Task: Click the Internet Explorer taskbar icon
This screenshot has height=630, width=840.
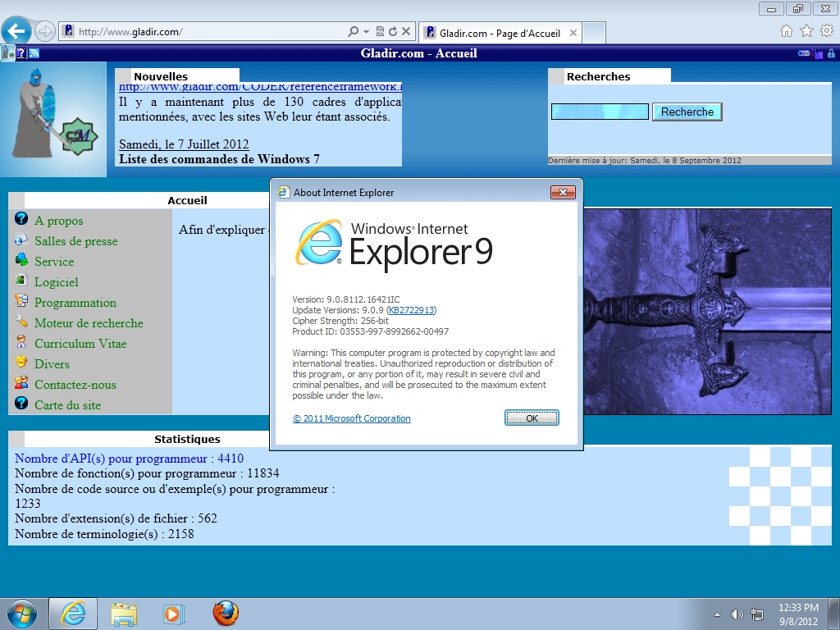Action: tap(73, 614)
